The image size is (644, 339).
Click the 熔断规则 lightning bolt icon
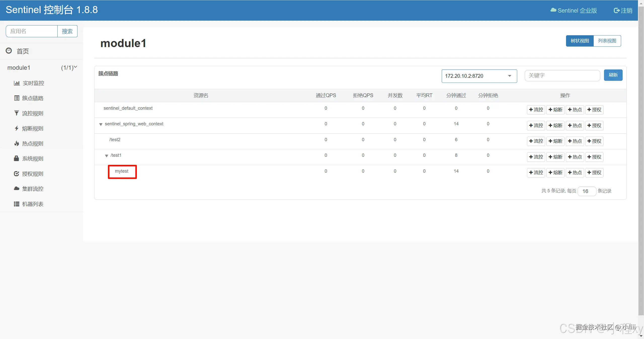[17, 128]
